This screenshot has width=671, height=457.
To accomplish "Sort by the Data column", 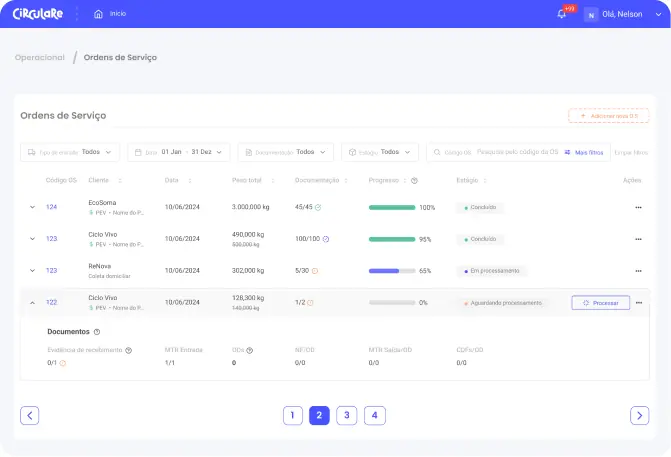I will pos(190,181).
